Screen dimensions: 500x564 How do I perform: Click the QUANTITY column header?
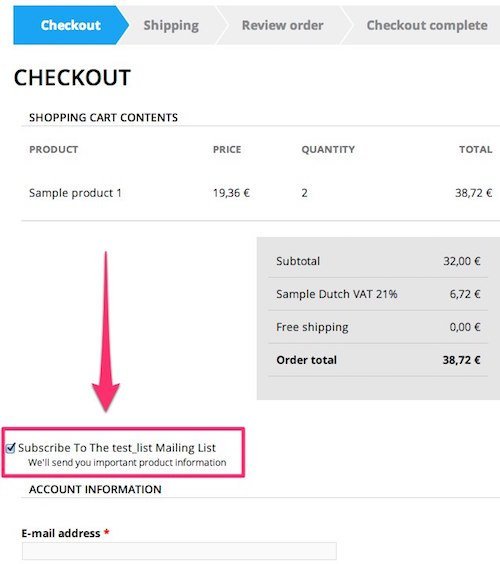[328, 149]
